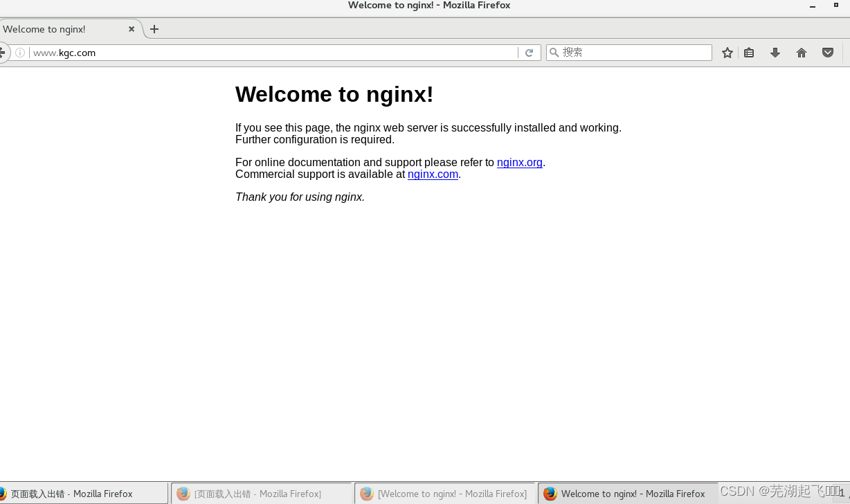Open a new tab with the plus button
850x504 pixels.
154,29
